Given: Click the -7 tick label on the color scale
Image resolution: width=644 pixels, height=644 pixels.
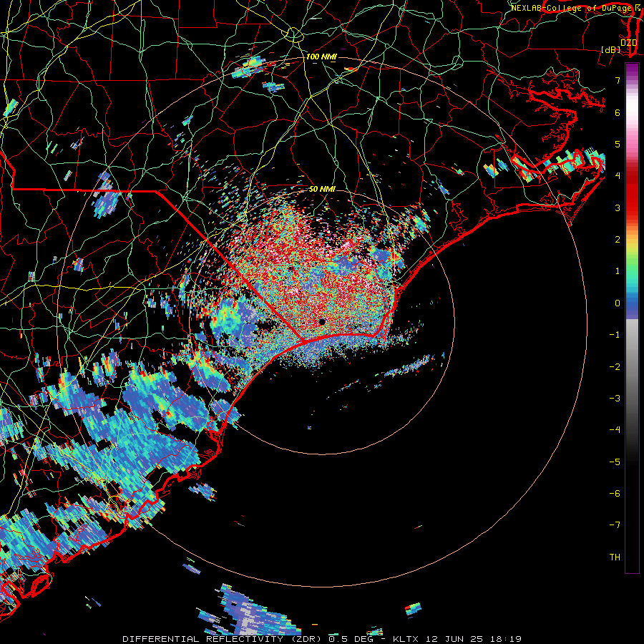Looking at the screenshot, I should coord(615,525).
